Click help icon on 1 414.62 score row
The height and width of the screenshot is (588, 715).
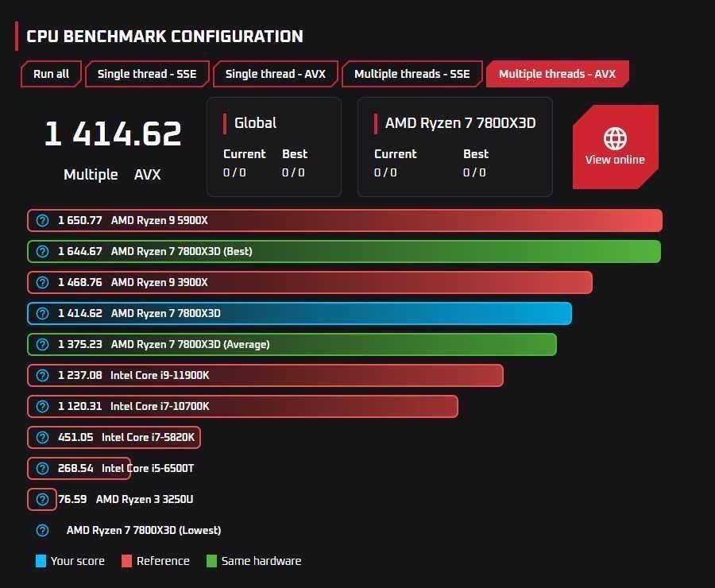[x=42, y=314]
